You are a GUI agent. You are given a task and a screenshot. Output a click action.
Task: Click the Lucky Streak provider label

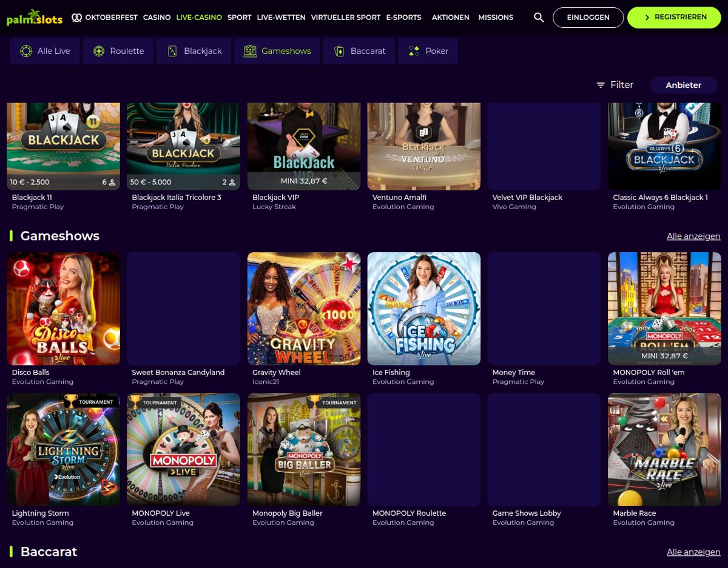274,207
